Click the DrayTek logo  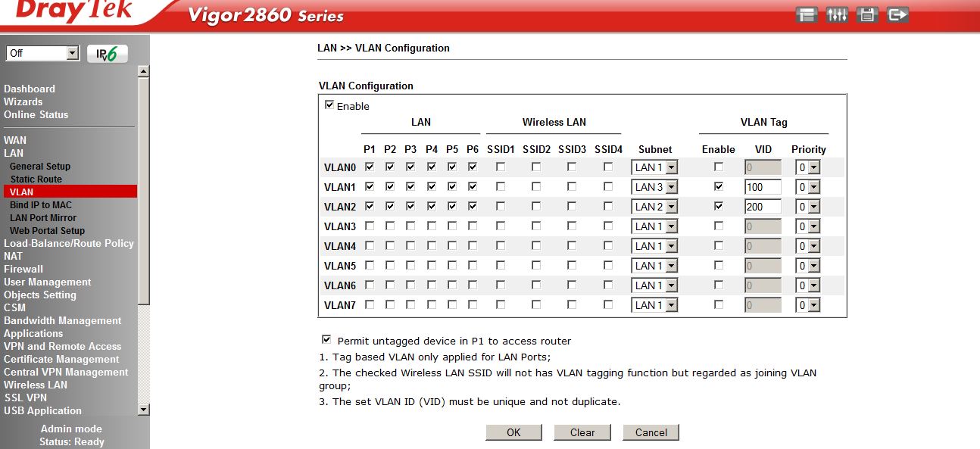pos(73,11)
